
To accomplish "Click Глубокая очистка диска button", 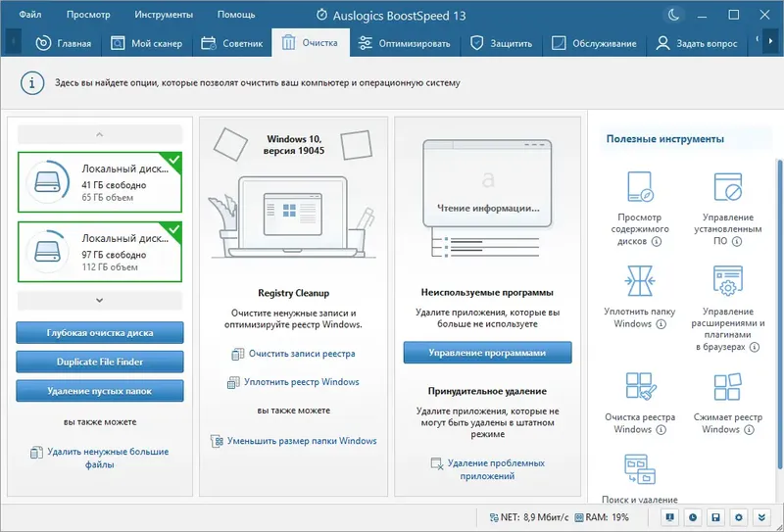I will (100, 332).
